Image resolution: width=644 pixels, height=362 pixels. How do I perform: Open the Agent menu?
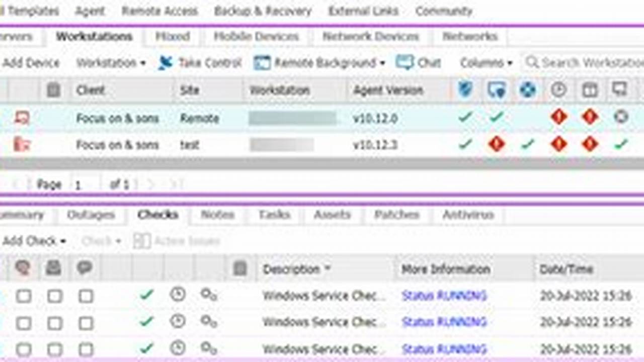point(90,11)
